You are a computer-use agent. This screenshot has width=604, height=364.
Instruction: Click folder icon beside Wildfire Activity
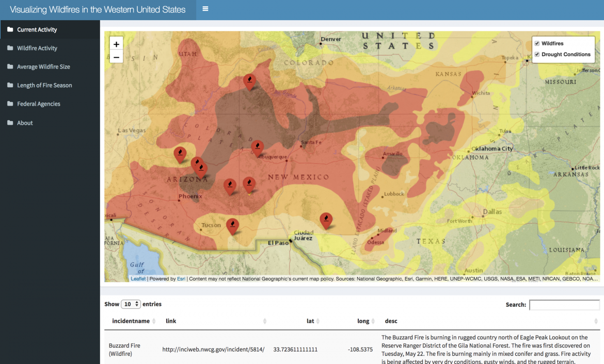pyautogui.click(x=10, y=48)
